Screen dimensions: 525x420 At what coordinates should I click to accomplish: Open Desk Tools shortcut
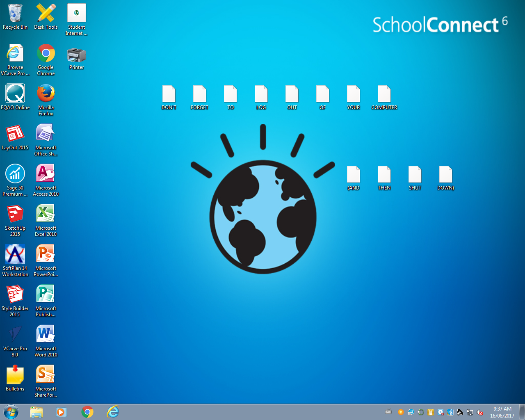coord(46,17)
